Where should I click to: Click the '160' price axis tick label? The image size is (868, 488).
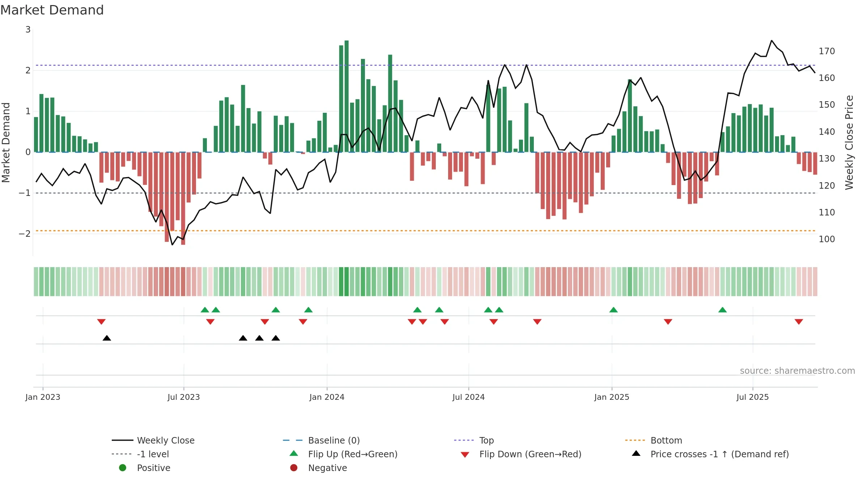[827, 78]
